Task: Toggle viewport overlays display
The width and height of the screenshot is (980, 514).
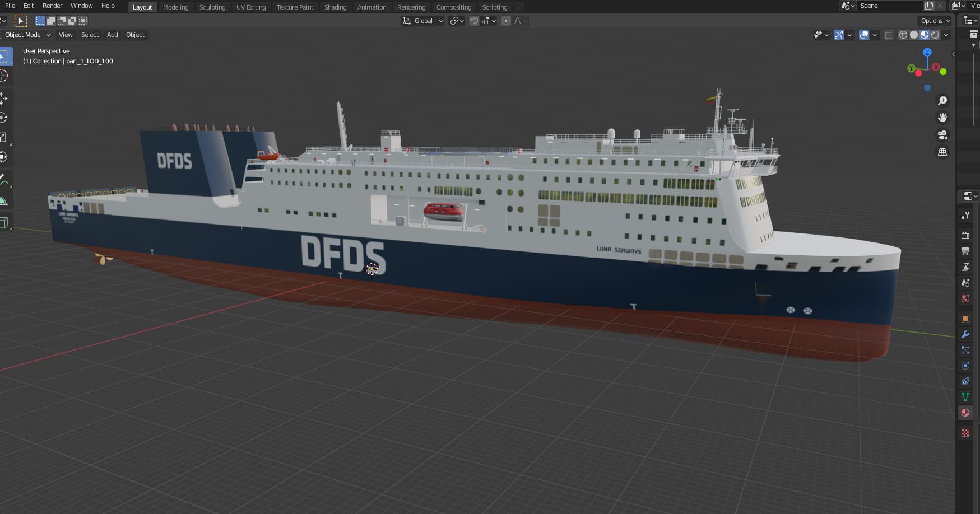Action: pos(864,35)
